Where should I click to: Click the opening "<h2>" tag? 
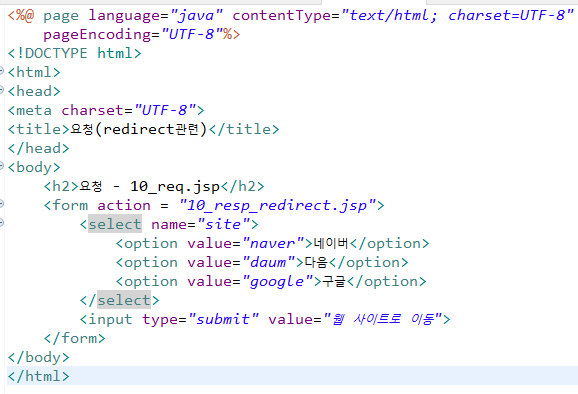tap(61, 186)
